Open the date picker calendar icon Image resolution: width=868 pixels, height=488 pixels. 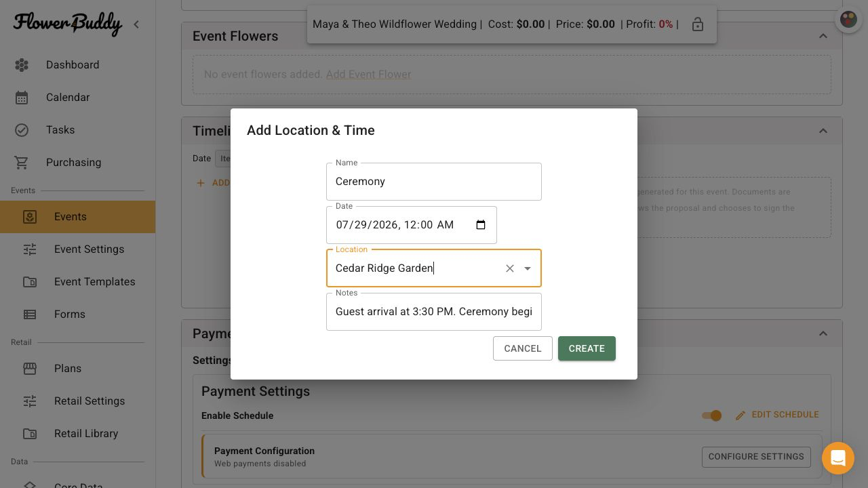pyautogui.click(x=481, y=225)
